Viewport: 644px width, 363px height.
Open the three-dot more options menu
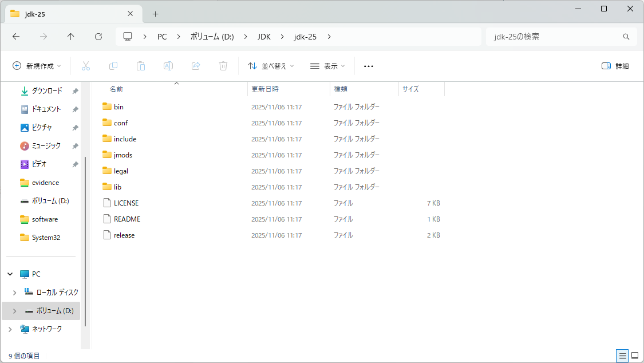(369, 66)
